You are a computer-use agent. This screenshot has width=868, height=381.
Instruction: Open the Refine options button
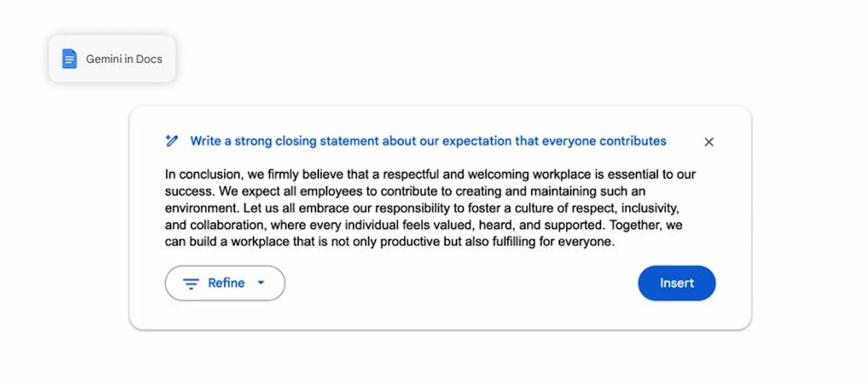(x=225, y=283)
